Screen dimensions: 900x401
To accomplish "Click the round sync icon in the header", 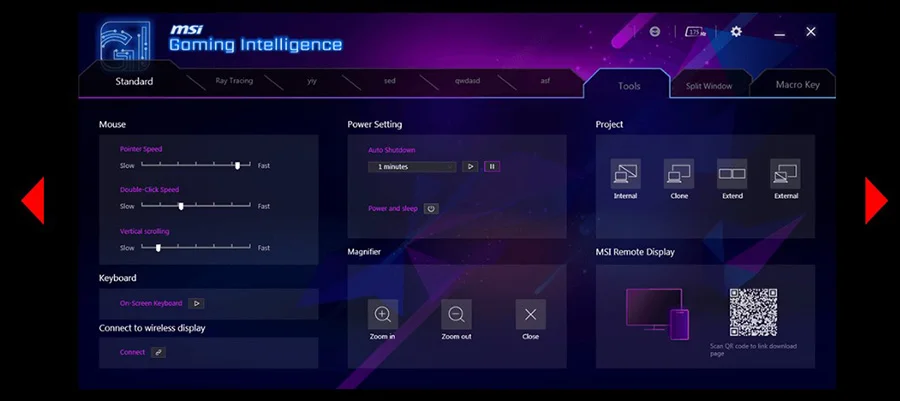I will [x=654, y=32].
